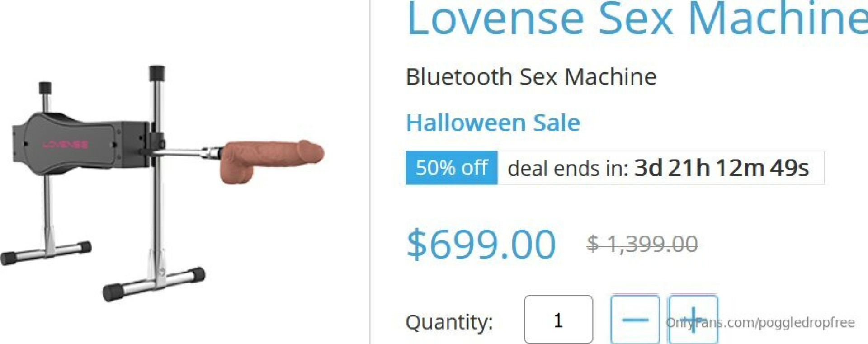
Task: Click the 'deal ends in:' text
Action: click(x=568, y=169)
